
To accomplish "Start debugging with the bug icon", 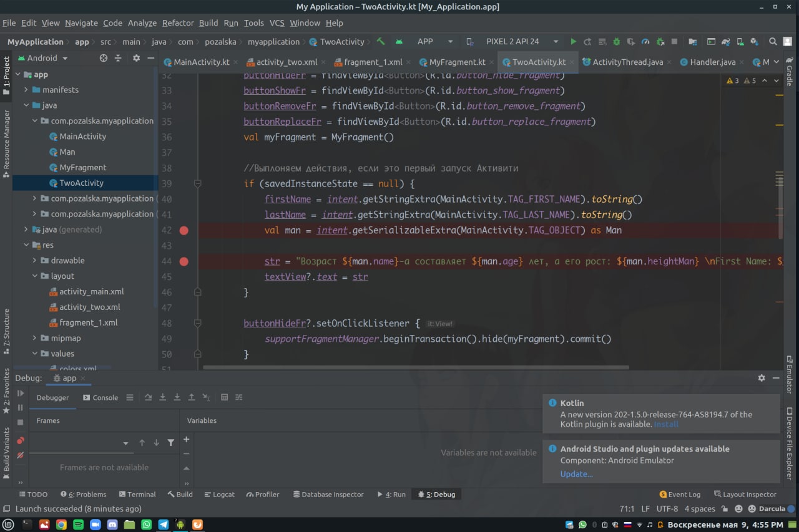I will 616,42.
